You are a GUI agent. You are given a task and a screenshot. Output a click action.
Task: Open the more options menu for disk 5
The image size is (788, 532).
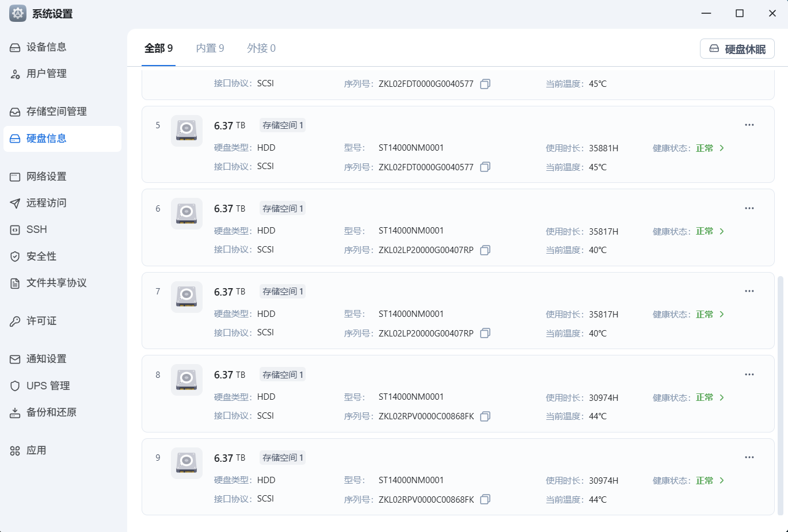[x=749, y=125]
